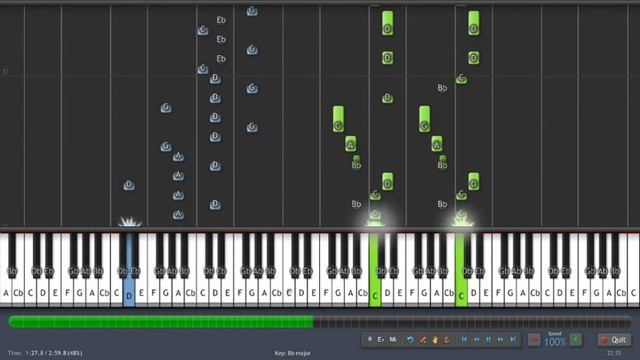The image size is (640, 360).
Task: Seek within the green played progress bar
Action: [161, 322]
